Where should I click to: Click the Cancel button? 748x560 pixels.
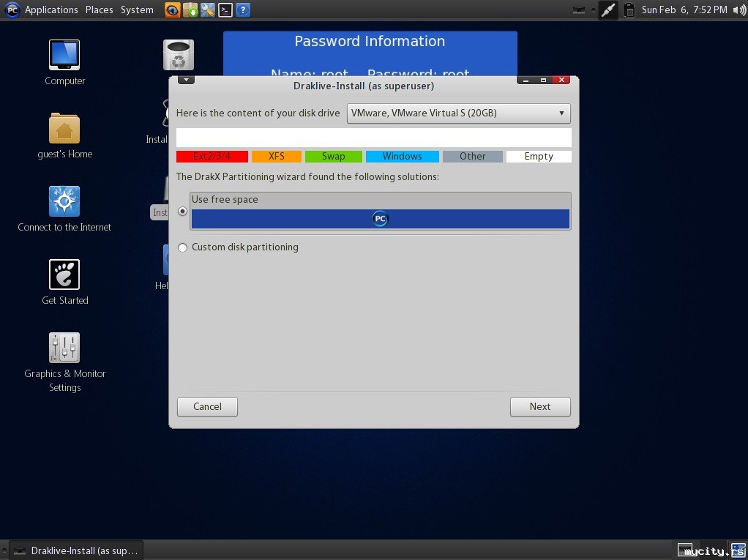tap(208, 407)
